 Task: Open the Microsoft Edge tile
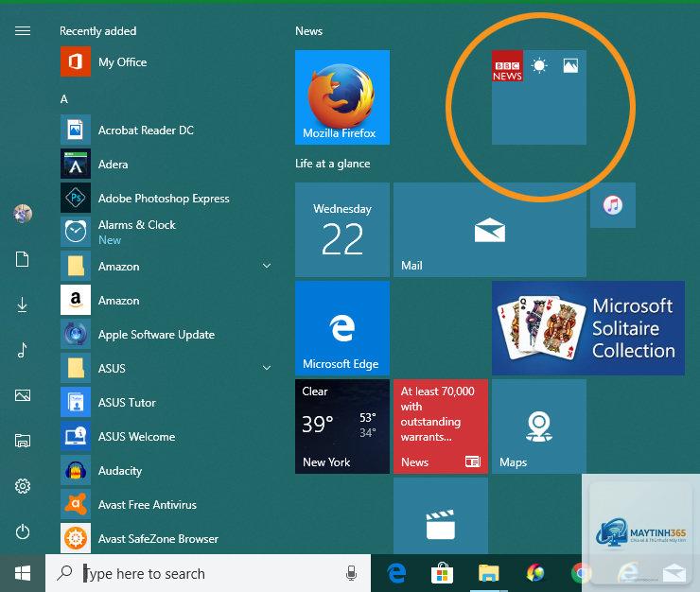(x=342, y=328)
